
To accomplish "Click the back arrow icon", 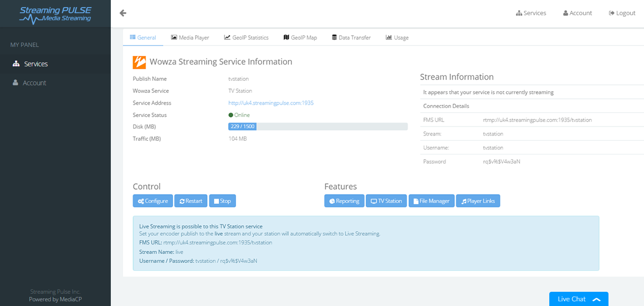I will coord(123,13).
